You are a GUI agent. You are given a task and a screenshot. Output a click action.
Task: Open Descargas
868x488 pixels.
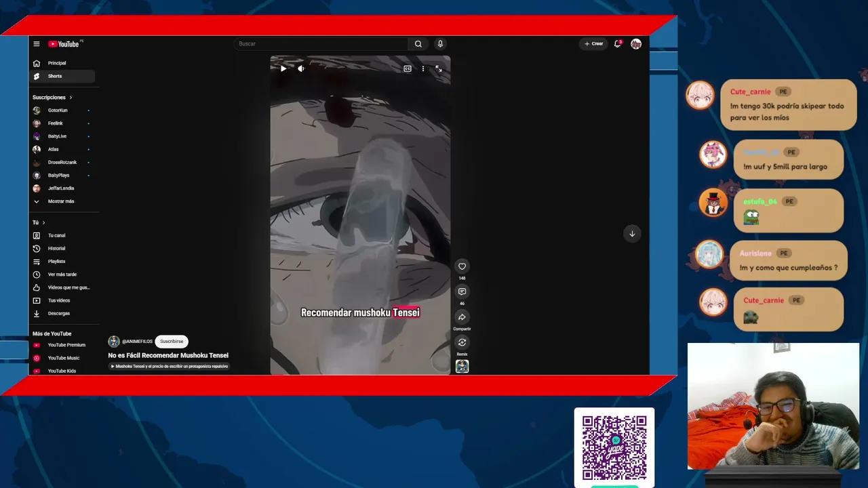pyautogui.click(x=62, y=313)
